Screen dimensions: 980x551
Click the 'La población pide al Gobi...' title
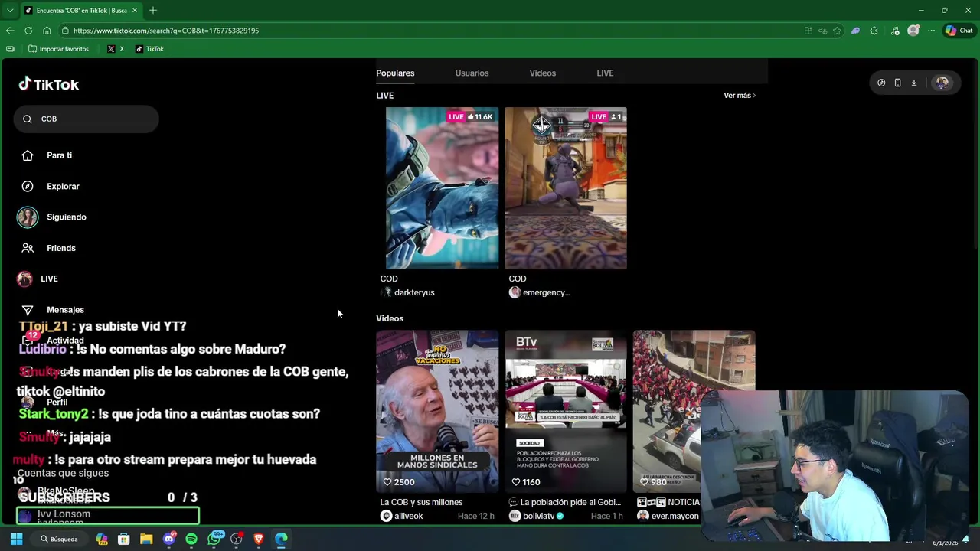click(570, 502)
